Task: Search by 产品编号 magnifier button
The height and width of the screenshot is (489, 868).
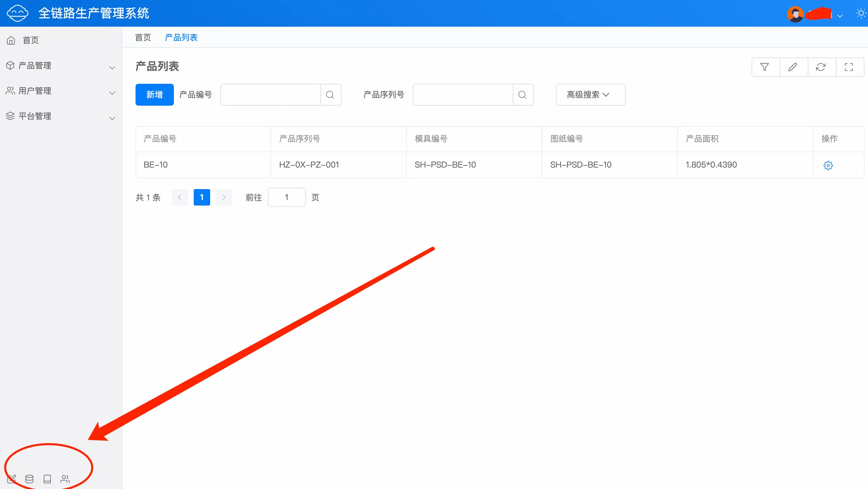Action: coord(330,95)
